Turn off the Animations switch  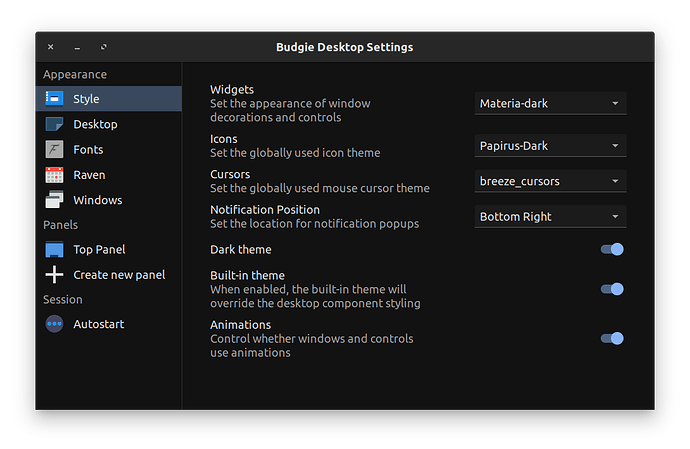[612, 339]
